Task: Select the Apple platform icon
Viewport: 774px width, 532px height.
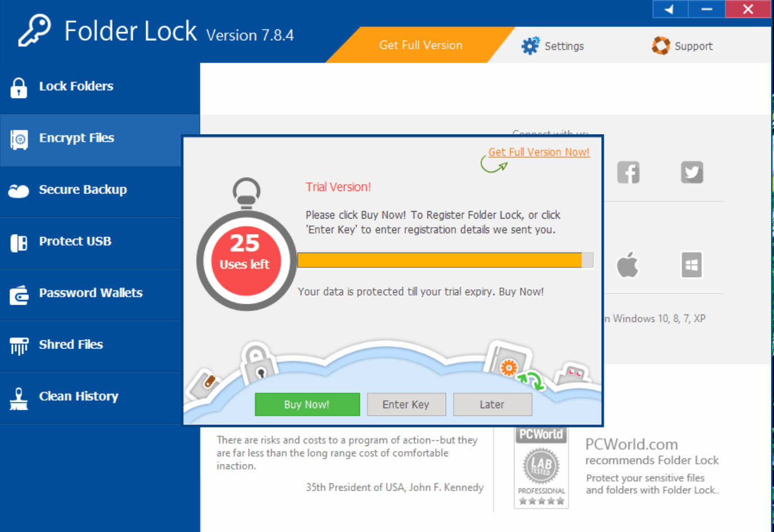Action: click(628, 265)
